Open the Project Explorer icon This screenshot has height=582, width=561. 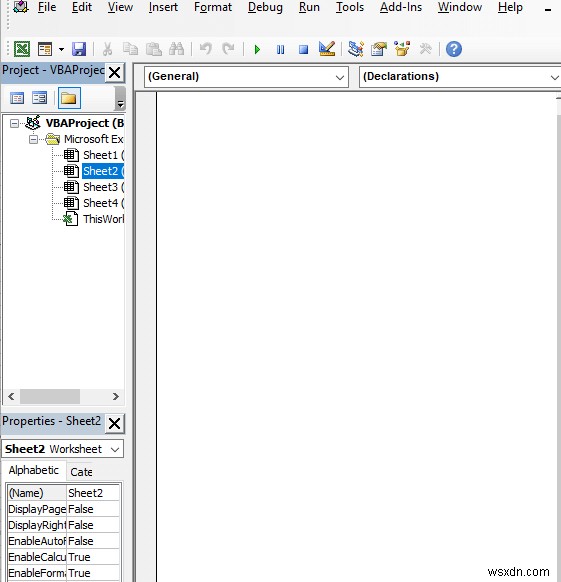356,49
